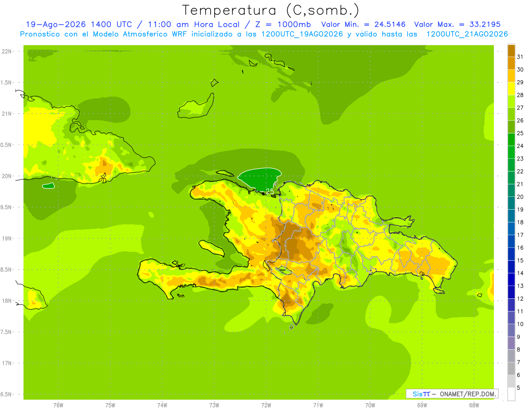Click the "31" colorbar scale label
532x411 pixels.
tap(520, 57)
